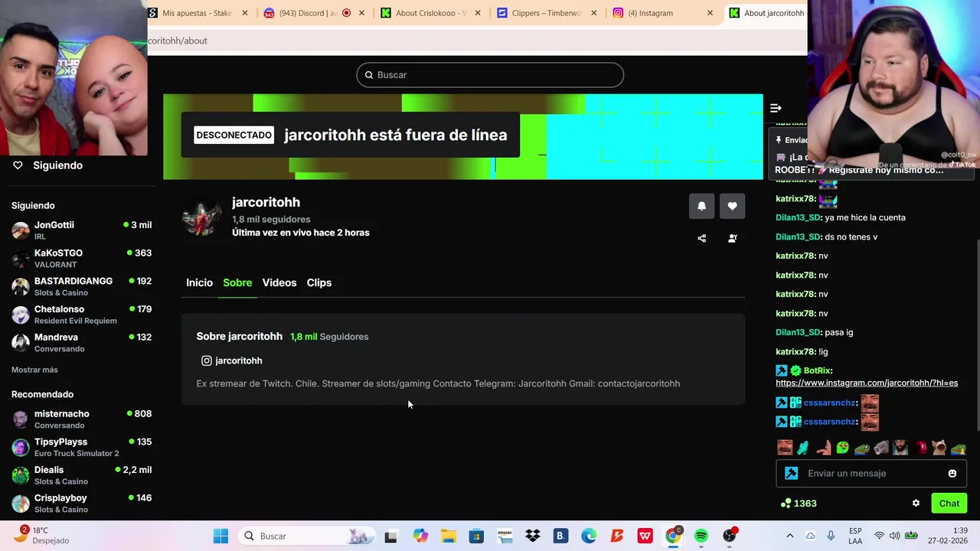Select the red siren quick emote
980x551 pixels.
click(x=921, y=448)
